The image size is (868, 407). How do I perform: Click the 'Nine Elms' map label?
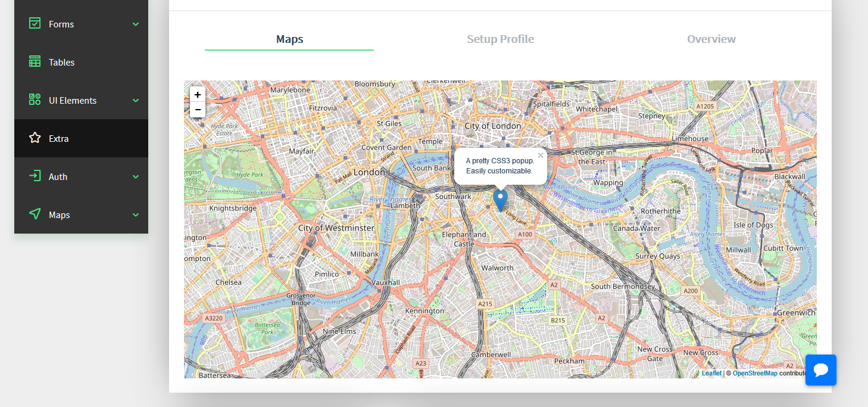click(339, 331)
